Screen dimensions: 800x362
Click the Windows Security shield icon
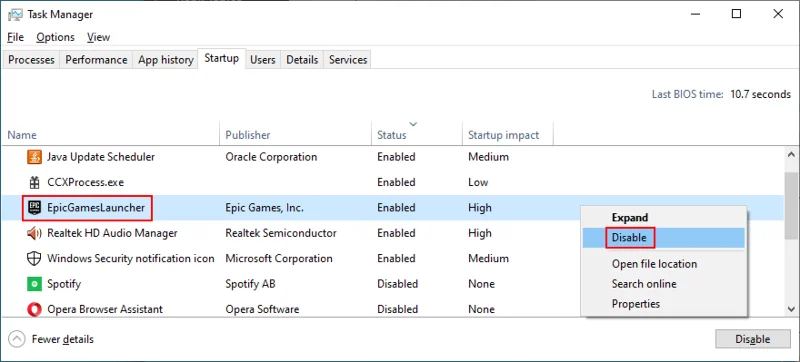coord(34,258)
